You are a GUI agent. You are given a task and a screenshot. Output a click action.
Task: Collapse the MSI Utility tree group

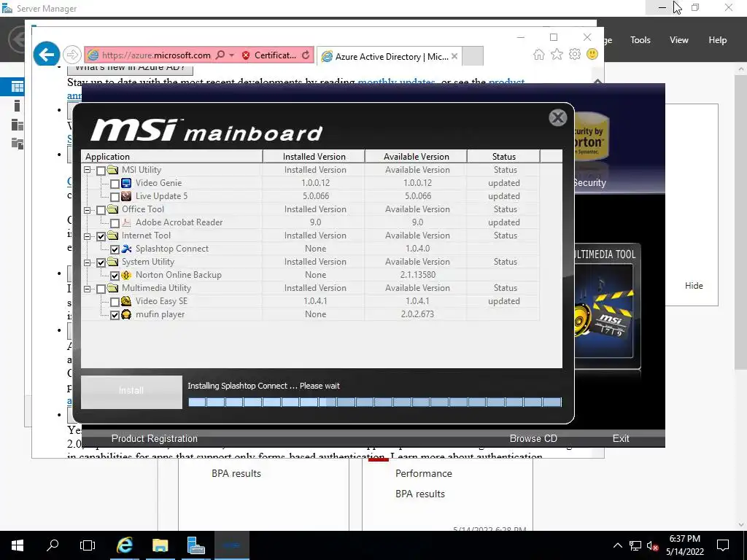click(x=88, y=170)
